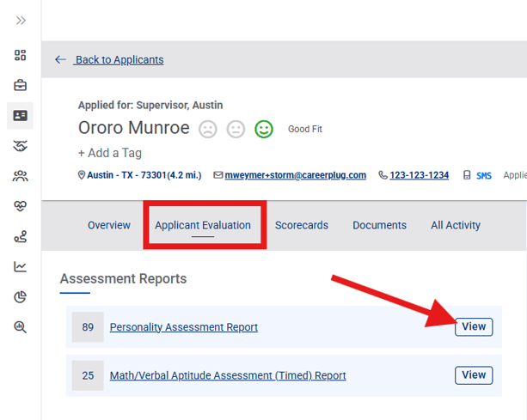Open the route path icon in sidebar
The width and height of the screenshot is (527, 420).
pos(20,236)
